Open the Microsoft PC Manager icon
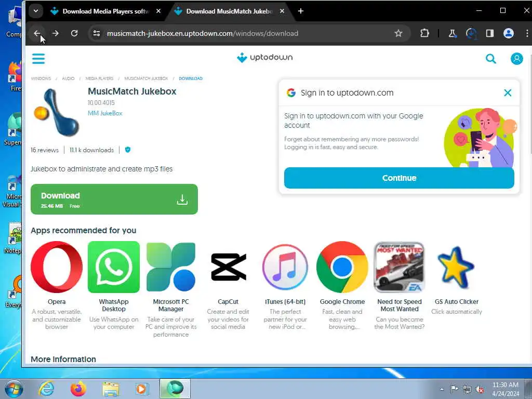532x399 pixels. click(x=170, y=267)
